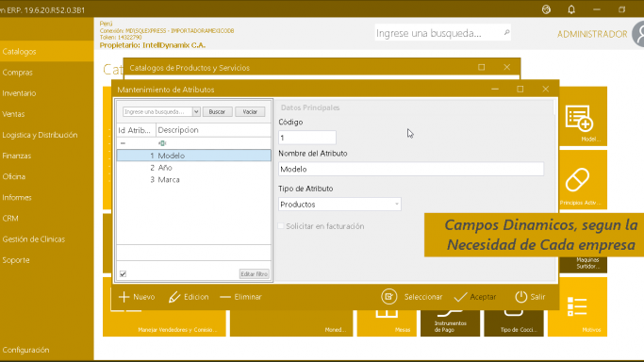Image resolution: width=644 pixels, height=362 pixels.
Task: Click the ADMINISTRADOR user name
Action: 592,35
